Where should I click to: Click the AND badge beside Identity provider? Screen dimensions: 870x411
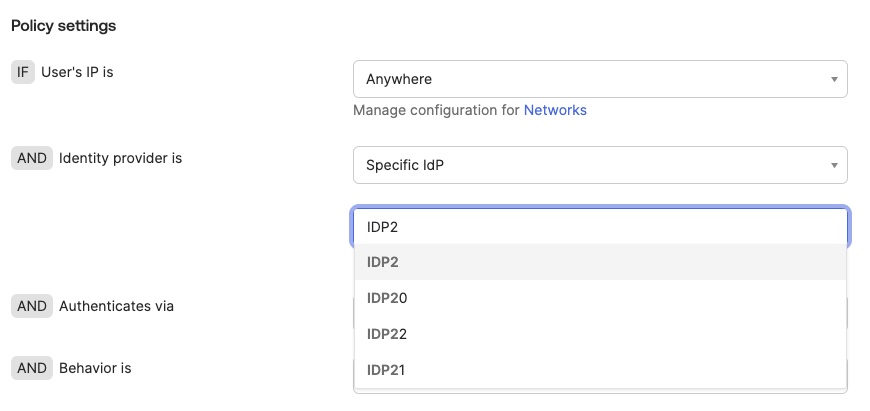32,158
